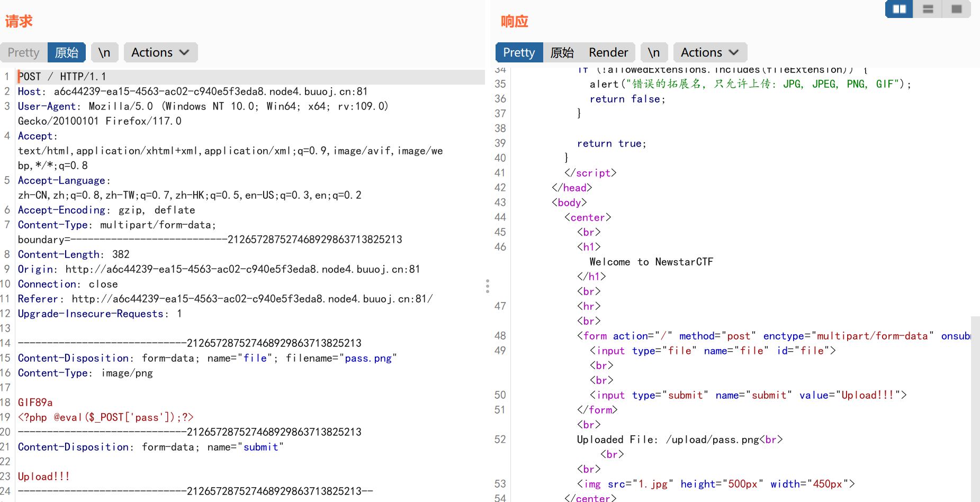This screenshot has width=980, height=502.
Task: Click the 响应 panel title
Action: [515, 21]
